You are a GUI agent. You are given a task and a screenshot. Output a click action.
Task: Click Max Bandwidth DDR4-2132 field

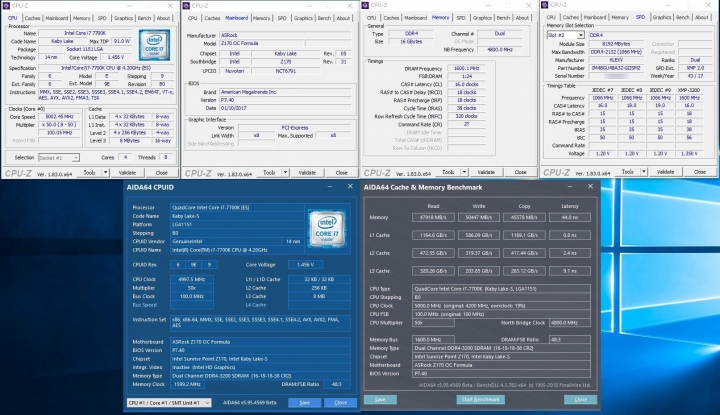[616, 52]
